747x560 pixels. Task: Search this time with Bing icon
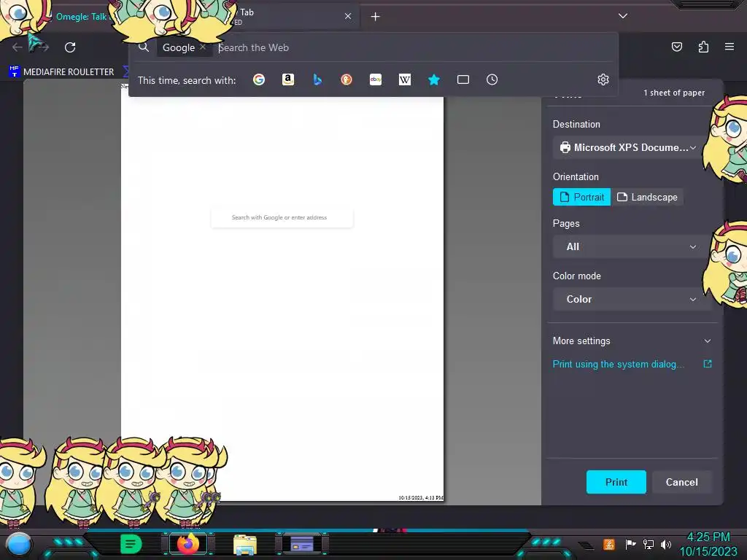317,79
